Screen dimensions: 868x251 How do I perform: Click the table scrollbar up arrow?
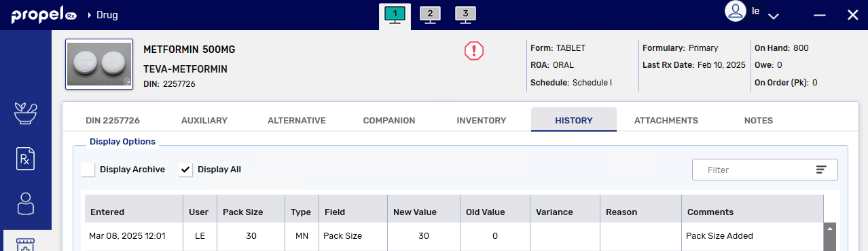[x=829, y=229]
